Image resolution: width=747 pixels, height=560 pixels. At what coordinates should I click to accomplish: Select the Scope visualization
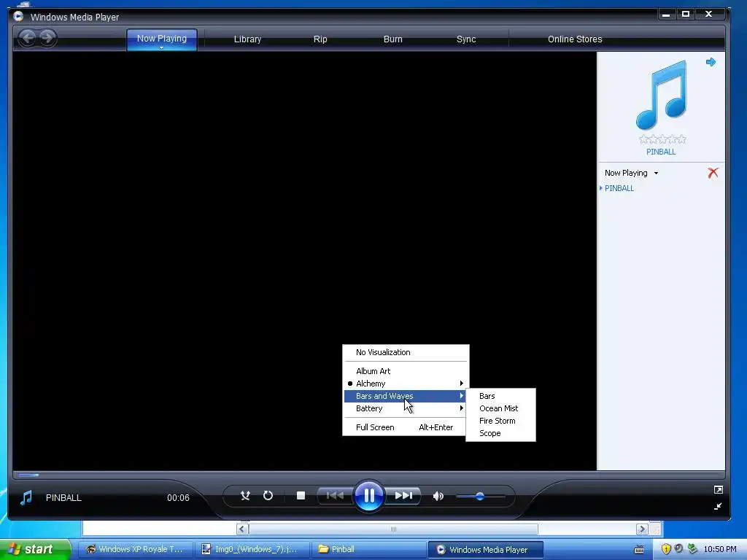[x=500, y=433]
